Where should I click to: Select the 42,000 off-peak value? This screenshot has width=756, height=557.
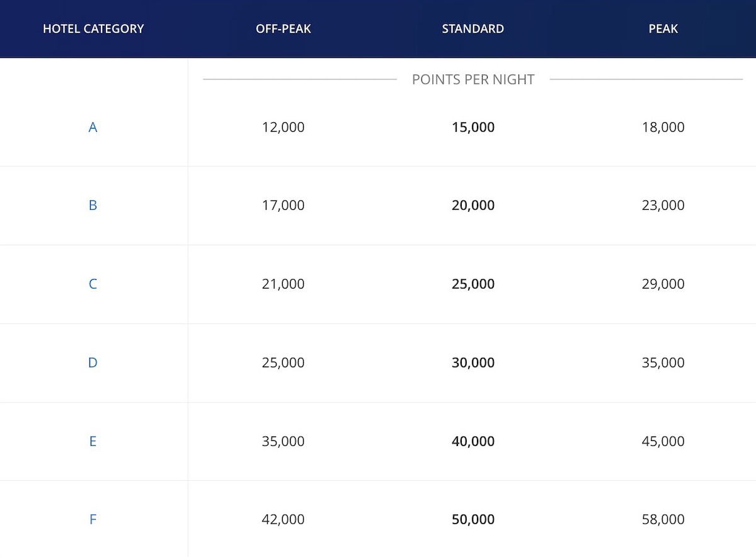point(283,520)
